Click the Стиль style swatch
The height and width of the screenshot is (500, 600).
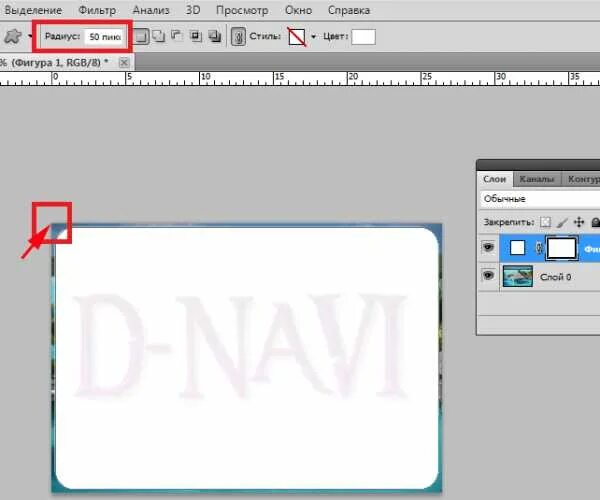coord(297,37)
